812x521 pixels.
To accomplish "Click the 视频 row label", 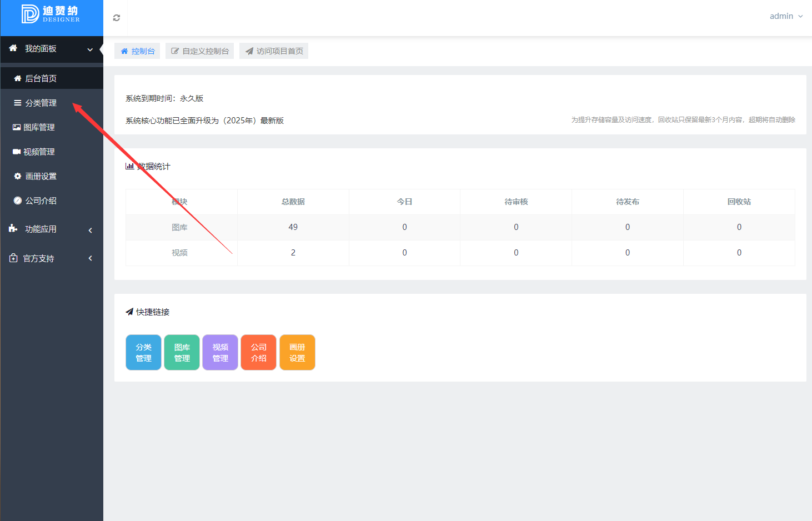I will (x=179, y=253).
